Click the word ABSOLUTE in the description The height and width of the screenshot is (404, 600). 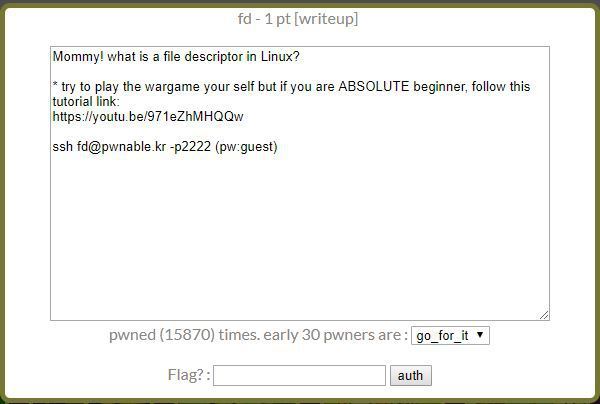pyautogui.click(x=374, y=87)
